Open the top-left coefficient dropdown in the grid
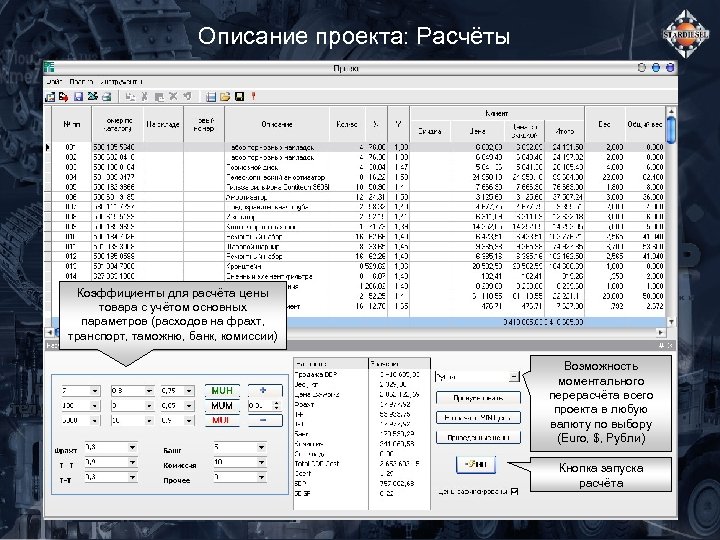The height and width of the screenshot is (540, 720). pyautogui.click(x=95, y=391)
